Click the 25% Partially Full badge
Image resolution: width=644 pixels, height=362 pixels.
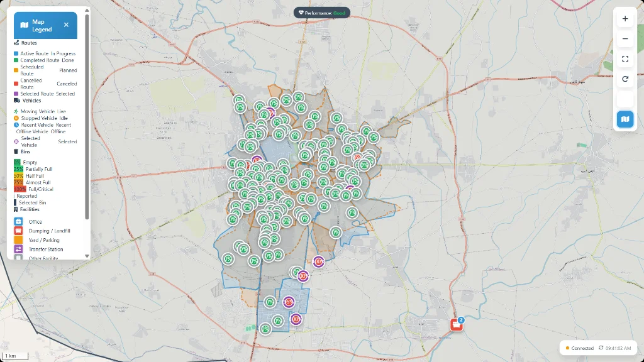[18, 169]
